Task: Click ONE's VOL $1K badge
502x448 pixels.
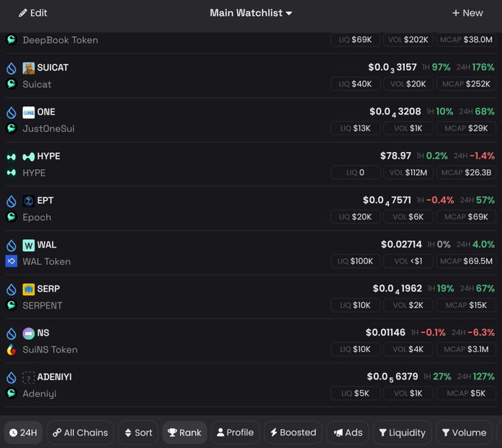Action: point(408,128)
